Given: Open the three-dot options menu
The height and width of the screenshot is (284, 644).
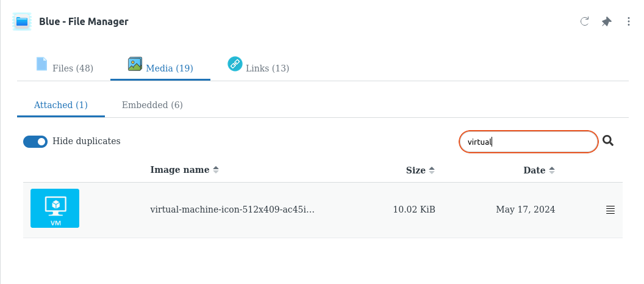Looking at the screenshot, I should 629,21.
